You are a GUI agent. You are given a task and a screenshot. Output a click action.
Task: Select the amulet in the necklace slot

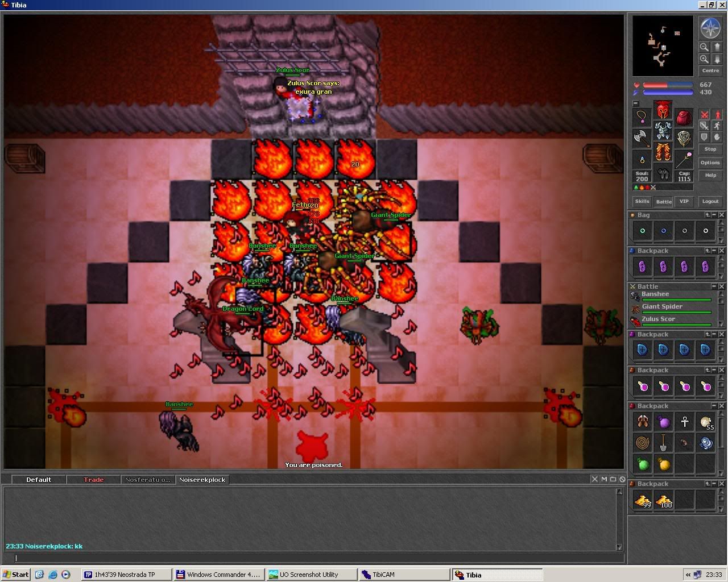(x=642, y=118)
